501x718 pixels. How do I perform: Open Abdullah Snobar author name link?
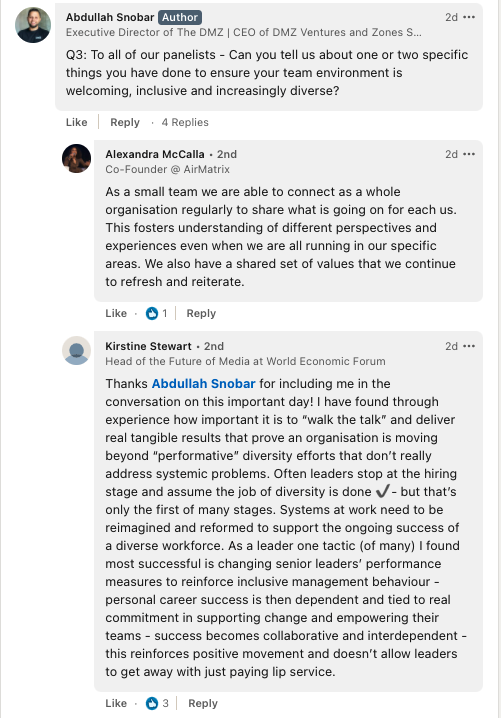pos(110,17)
